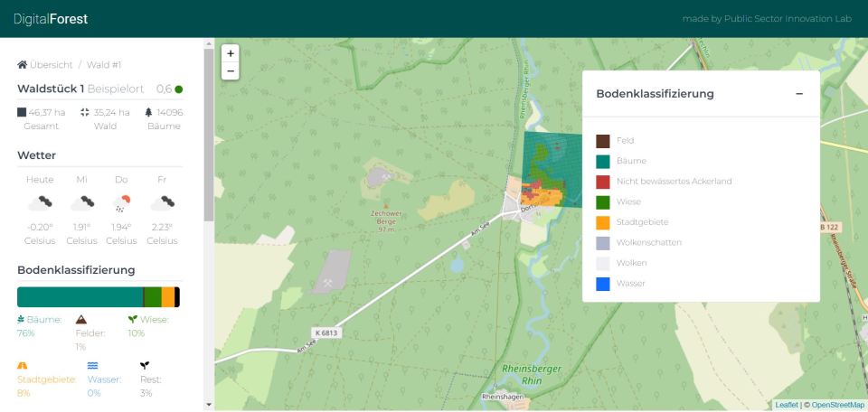Open the OpenStreetMap attribution link
The width and height of the screenshot is (868, 412).
point(837,405)
